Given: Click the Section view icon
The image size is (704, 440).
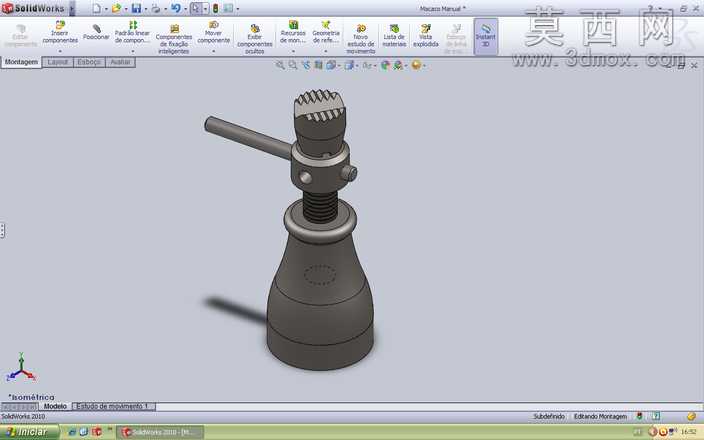Looking at the screenshot, I should (318, 65).
